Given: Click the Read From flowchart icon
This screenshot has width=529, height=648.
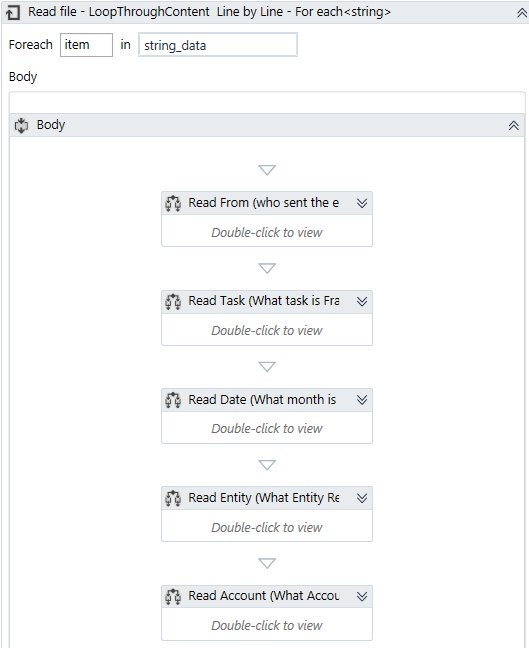Looking at the screenshot, I should coord(173,203).
